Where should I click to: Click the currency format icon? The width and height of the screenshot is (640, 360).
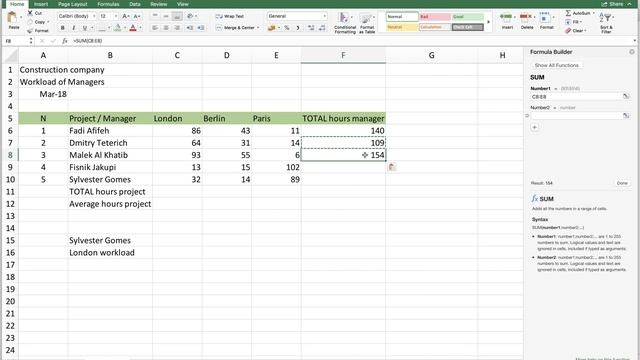(271, 28)
